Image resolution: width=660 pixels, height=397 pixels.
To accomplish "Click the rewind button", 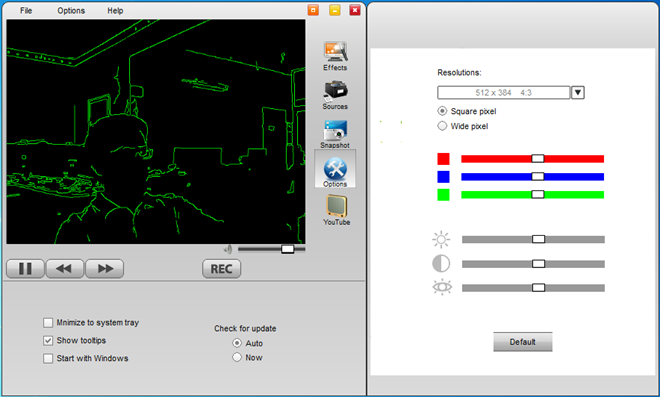I will pos(64,269).
